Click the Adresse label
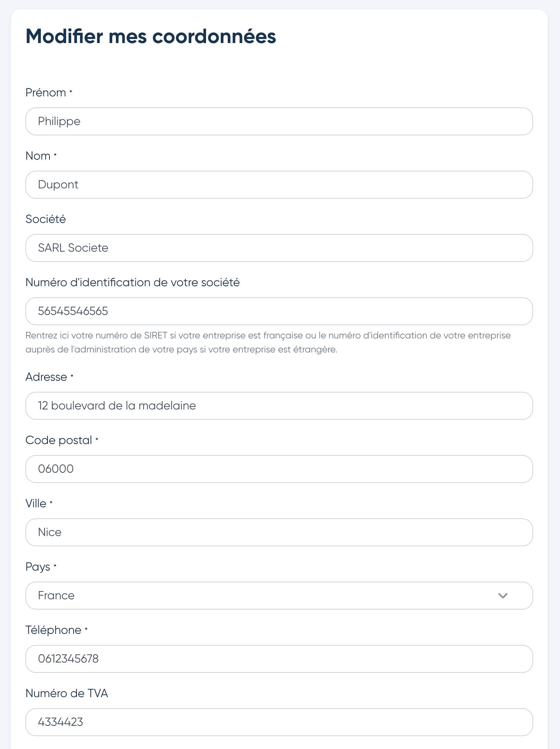Image resolution: width=560 pixels, height=749 pixels. point(46,377)
